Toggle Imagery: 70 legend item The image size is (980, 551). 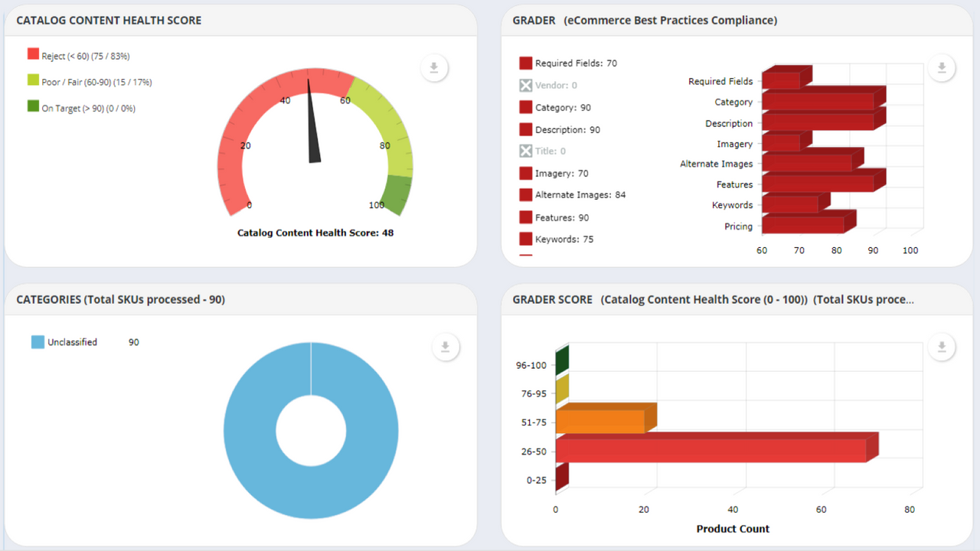click(x=554, y=173)
